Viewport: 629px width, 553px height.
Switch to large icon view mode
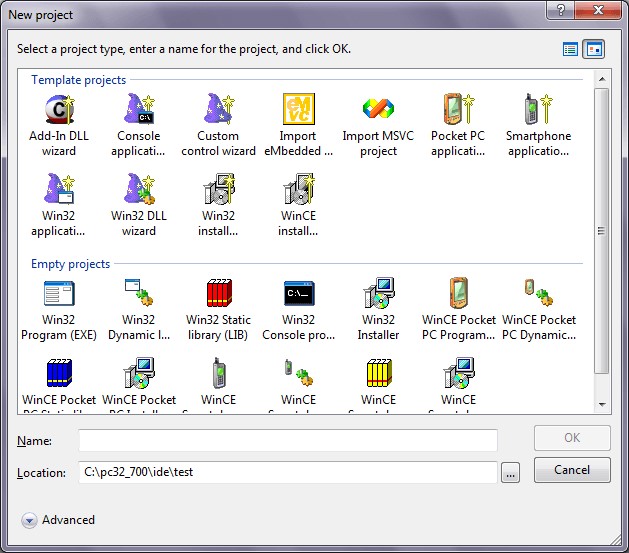594,49
